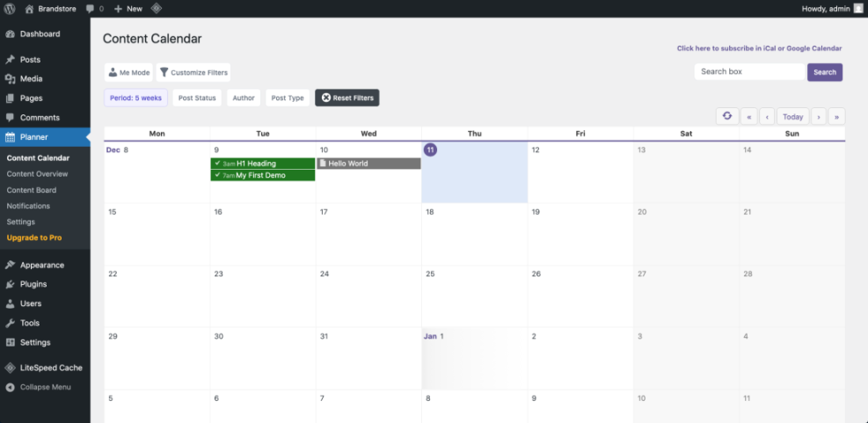Click the New plus button in admin bar
The image size is (868, 423).
128,8
